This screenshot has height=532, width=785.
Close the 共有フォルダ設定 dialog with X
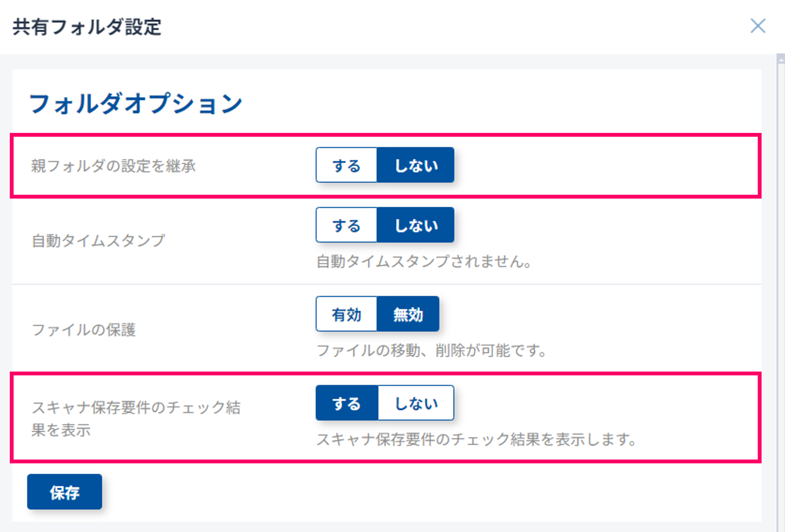[758, 26]
